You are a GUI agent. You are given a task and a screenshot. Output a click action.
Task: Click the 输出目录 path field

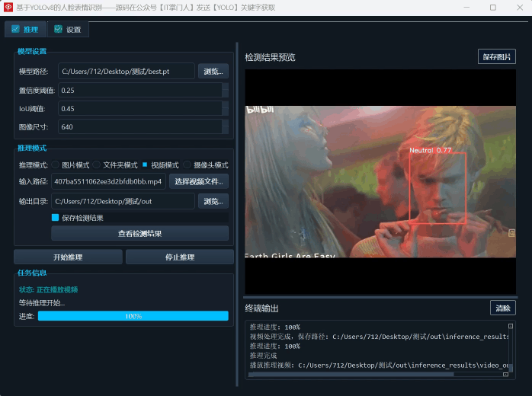click(123, 201)
